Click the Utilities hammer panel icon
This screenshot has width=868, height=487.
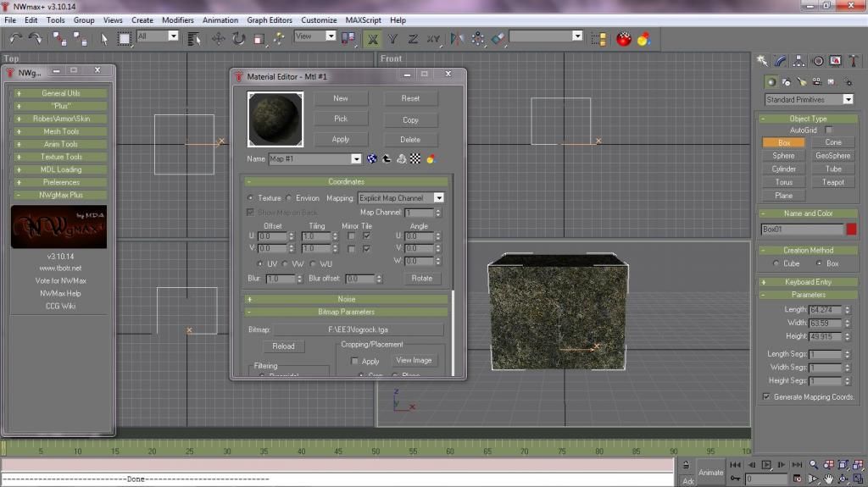tap(854, 61)
